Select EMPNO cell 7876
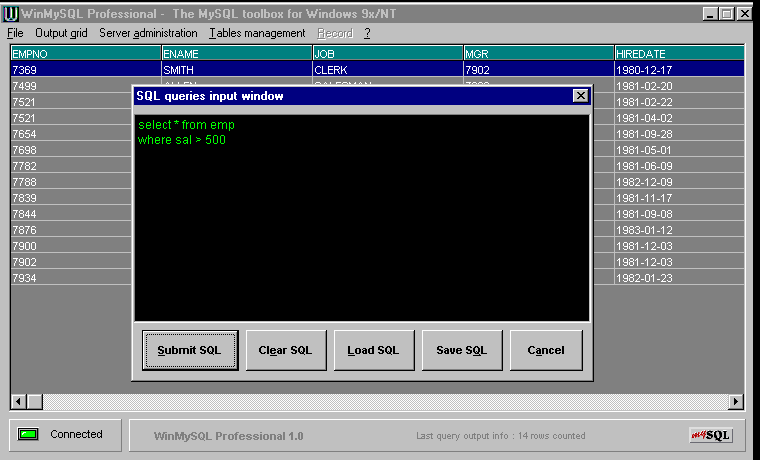Image resolution: width=760 pixels, height=460 pixels. tap(71, 230)
